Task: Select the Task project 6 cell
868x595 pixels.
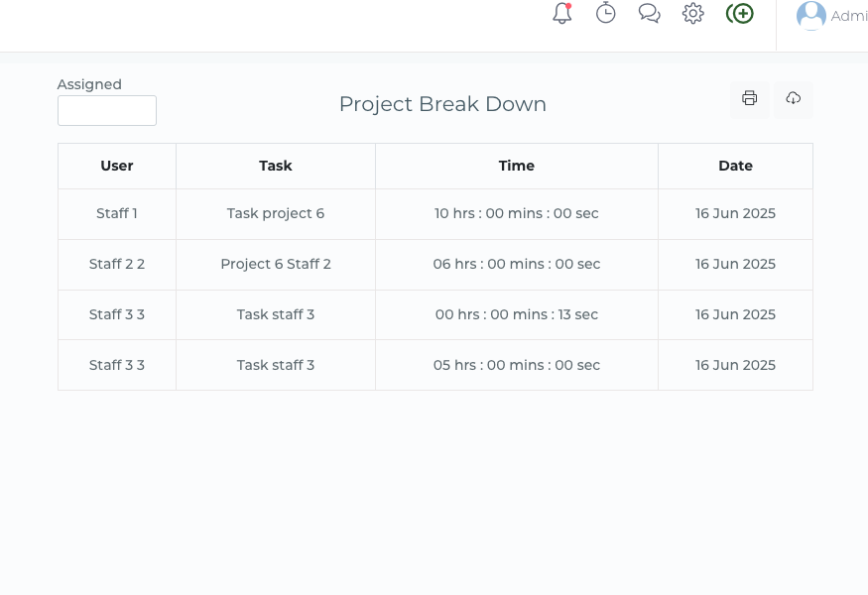Action: click(x=276, y=214)
